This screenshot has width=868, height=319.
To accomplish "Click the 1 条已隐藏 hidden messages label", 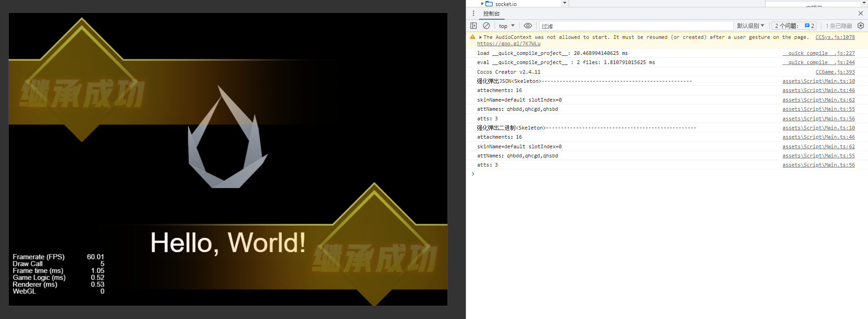I will pos(839,26).
